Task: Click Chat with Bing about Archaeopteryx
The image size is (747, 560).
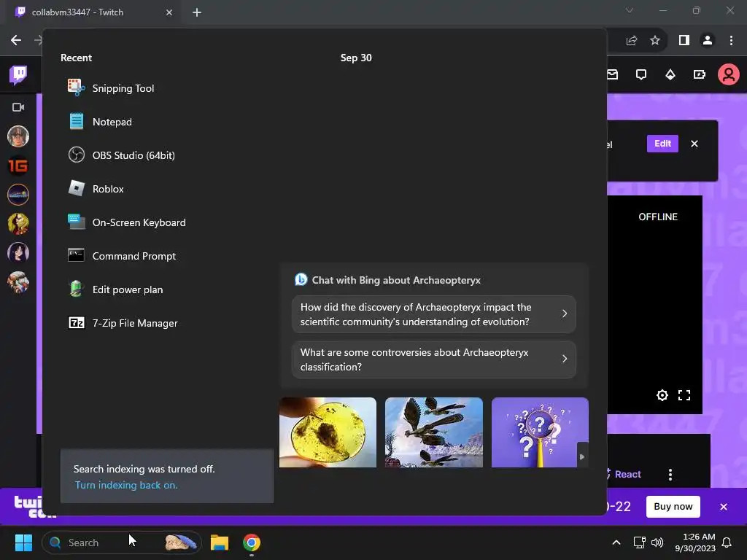Action: (x=396, y=280)
